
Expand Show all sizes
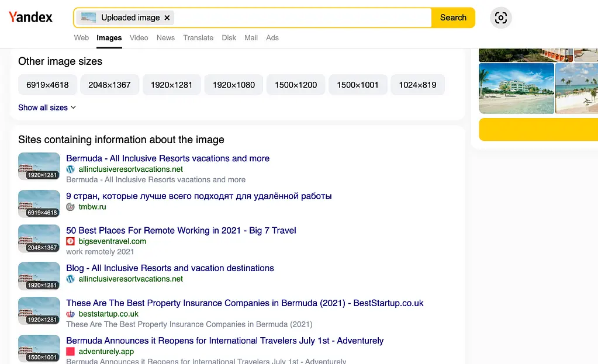[47, 108]
